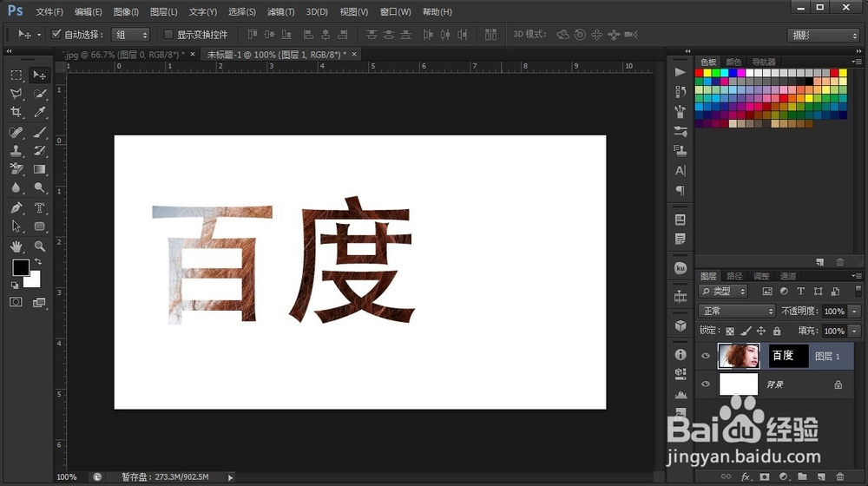
Task: Select the Clone Stamp tool
Action: (16, 150)
